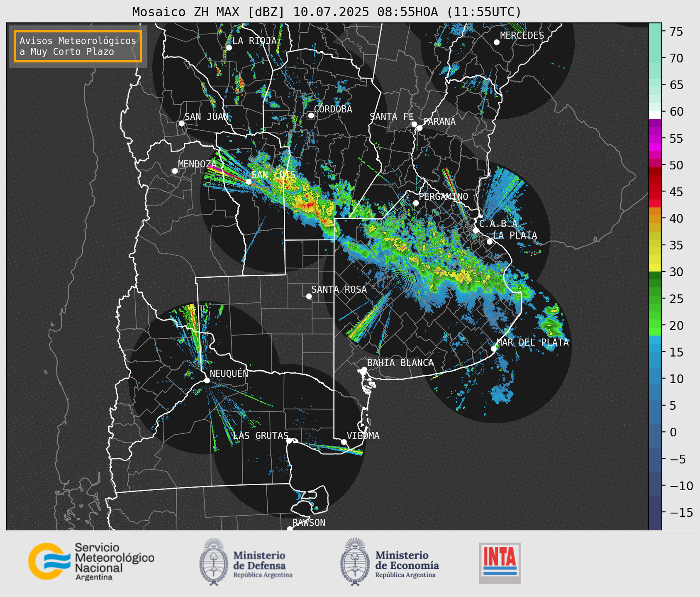Click the Rawson city marker dot
700x597 pixels.
[x=290, y=529]
